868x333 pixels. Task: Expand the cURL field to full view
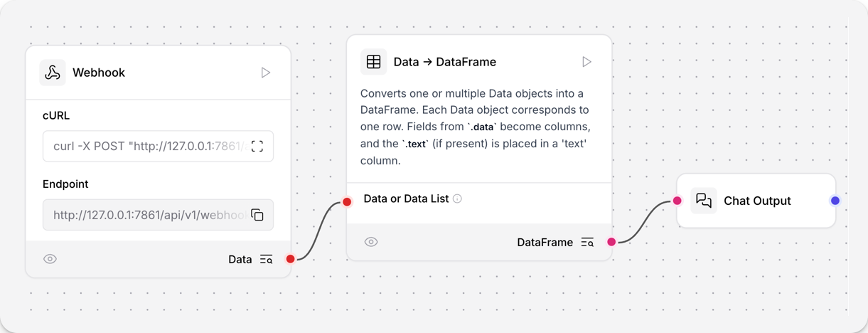pyautogui.click(x=257, y=146)
